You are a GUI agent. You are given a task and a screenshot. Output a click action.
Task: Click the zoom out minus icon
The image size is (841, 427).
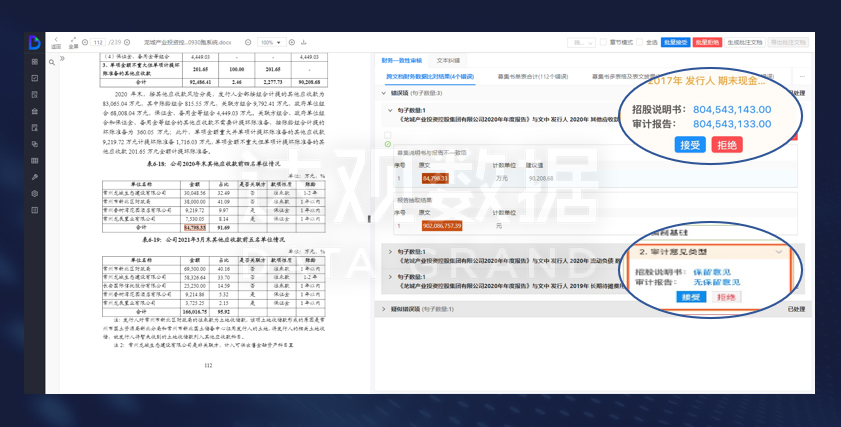coord(250,42)
